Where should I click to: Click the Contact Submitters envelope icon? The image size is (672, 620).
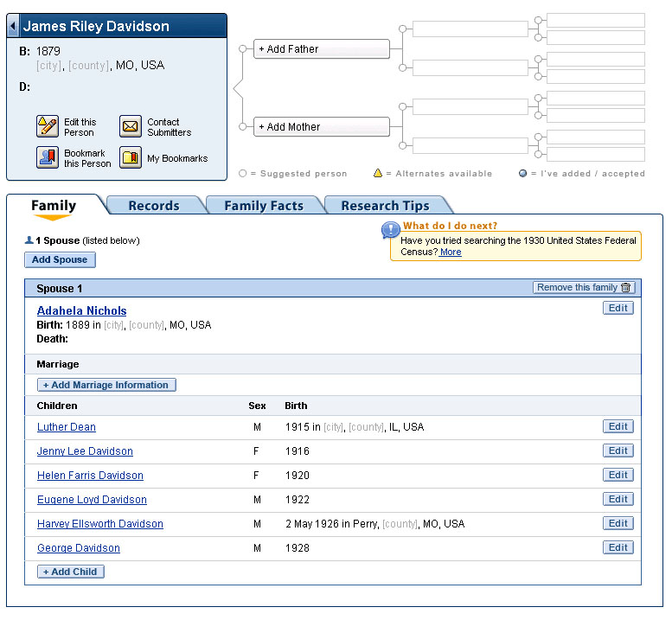coord(130,127)
